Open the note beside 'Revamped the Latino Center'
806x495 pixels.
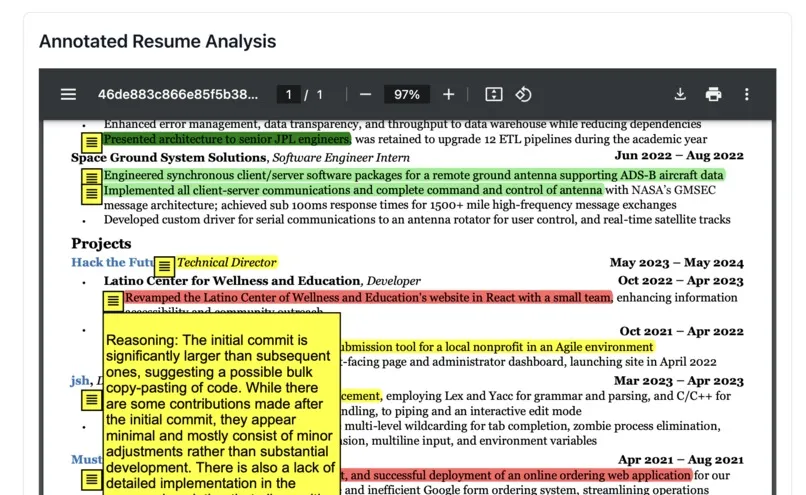[x=113, y=301]
